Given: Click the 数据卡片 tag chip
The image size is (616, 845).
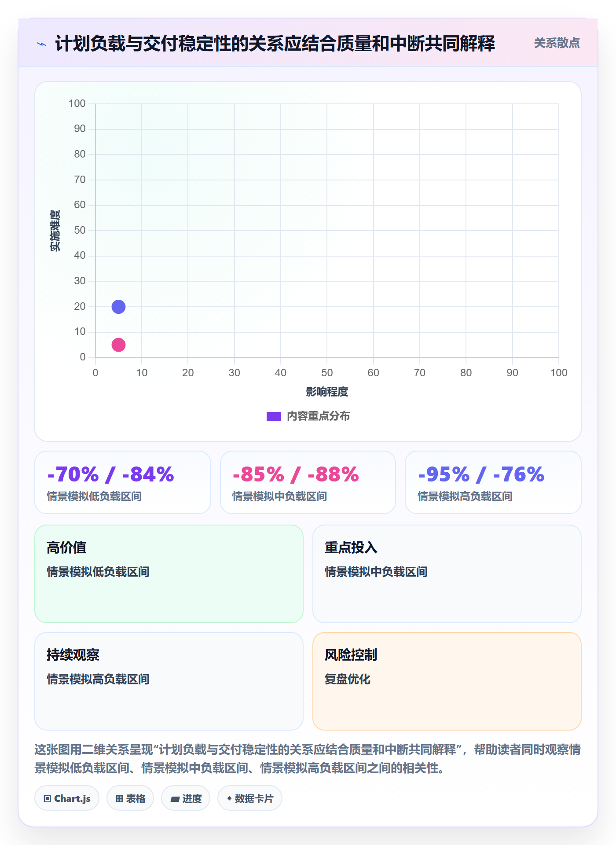Looking at the screenshot, I should (x=250, y=798).
